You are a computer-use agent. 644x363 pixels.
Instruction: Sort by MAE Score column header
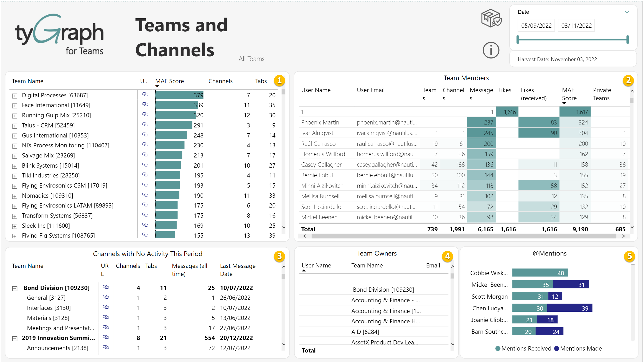pos(169,81)
